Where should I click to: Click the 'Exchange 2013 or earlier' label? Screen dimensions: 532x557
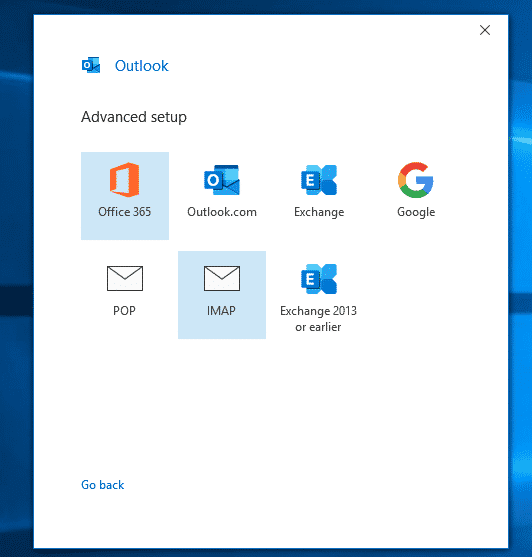click(x=318, y=319)
